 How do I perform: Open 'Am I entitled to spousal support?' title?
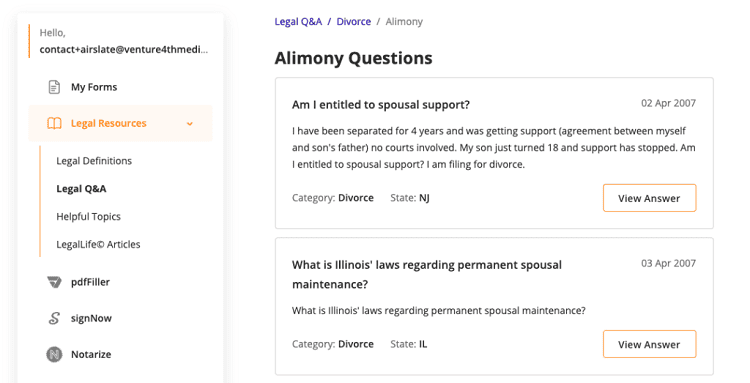point(381,105)
